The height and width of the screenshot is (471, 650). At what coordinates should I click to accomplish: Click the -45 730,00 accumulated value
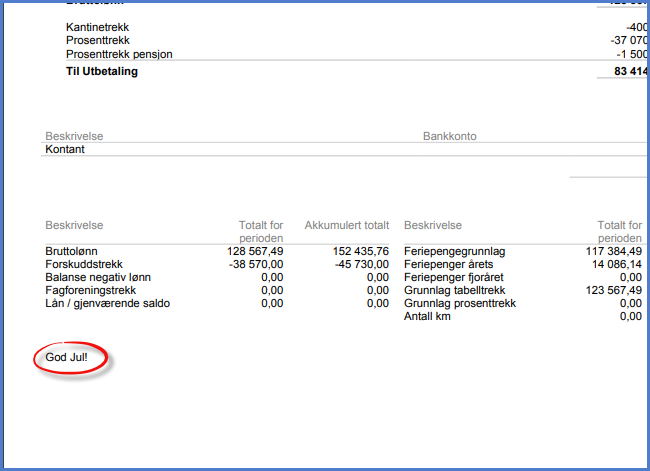(362, 264)
